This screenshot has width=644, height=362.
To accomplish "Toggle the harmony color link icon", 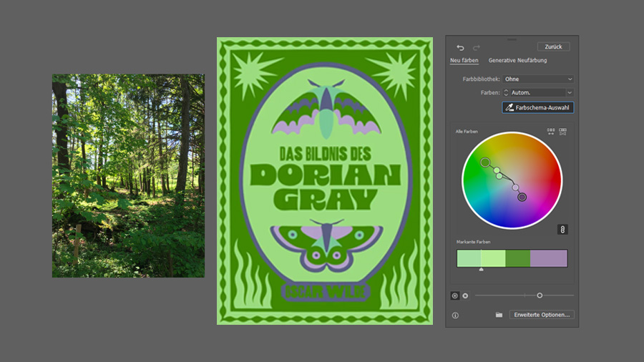I will [x=562, y=230].
